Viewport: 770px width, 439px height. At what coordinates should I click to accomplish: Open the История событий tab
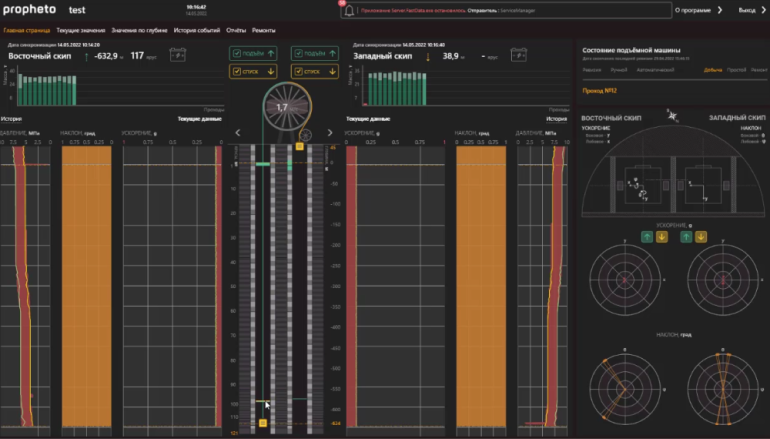196,30
